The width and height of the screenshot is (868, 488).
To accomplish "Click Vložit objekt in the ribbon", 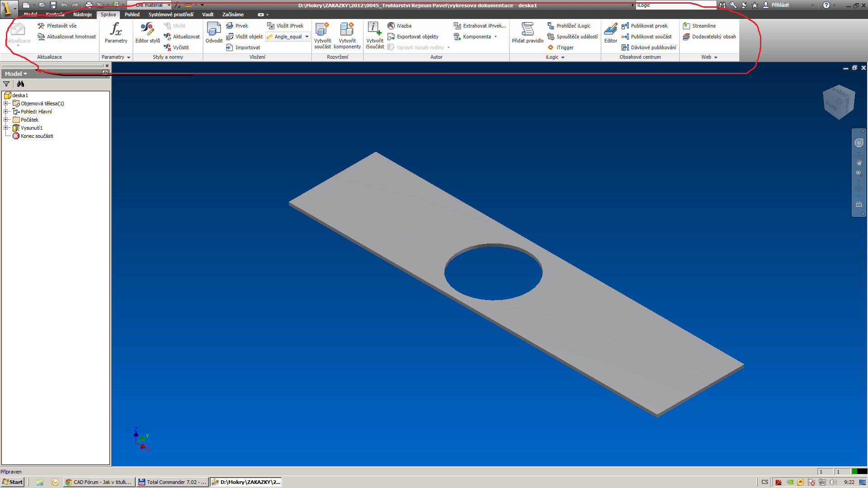I will pos(245,37).
